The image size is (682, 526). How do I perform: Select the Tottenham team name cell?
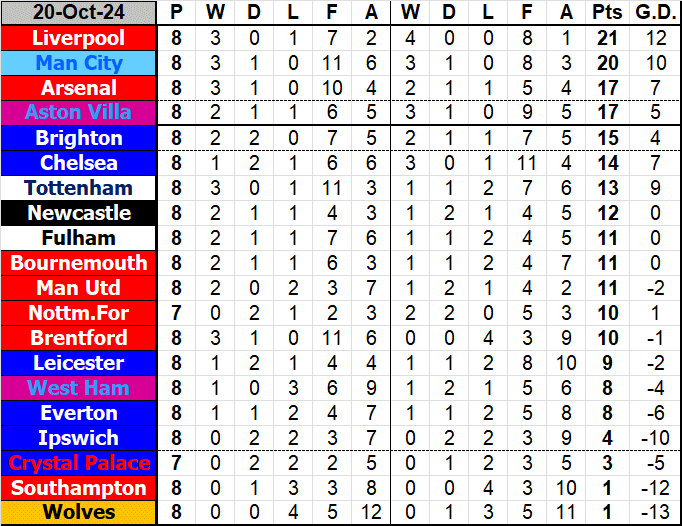79,188
